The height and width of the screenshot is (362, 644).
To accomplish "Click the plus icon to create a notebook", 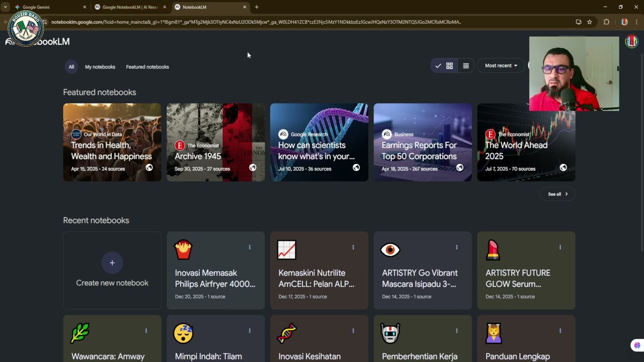I will 112,262.
